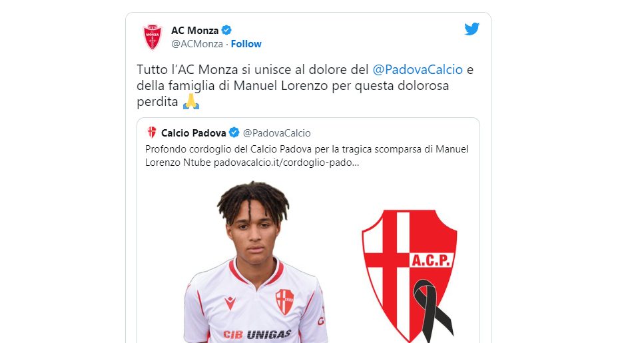This screenshot has width=644, height=343.
Task: Click the CIB Unigas sponsor on jersey
Action: 257,334
